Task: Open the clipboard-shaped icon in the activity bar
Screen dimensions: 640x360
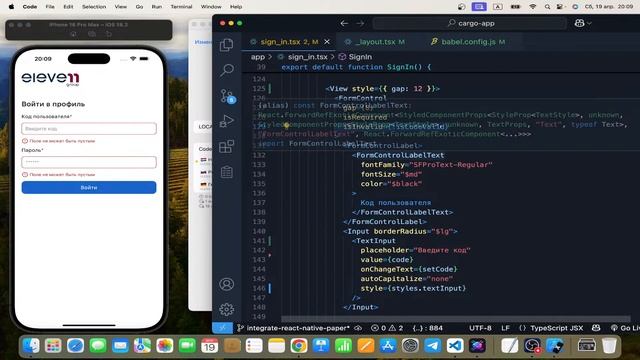Action: [x=227, y=172]
